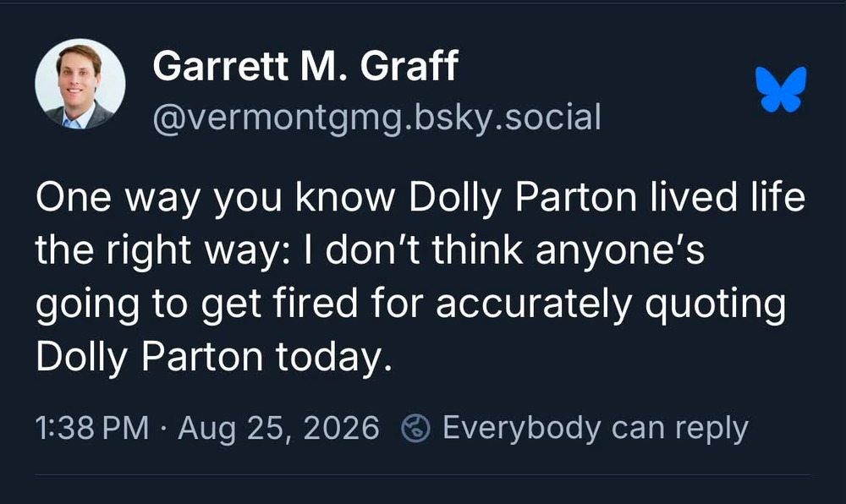
Task: Click the "Graff" surname in the header
Action: 409,66
